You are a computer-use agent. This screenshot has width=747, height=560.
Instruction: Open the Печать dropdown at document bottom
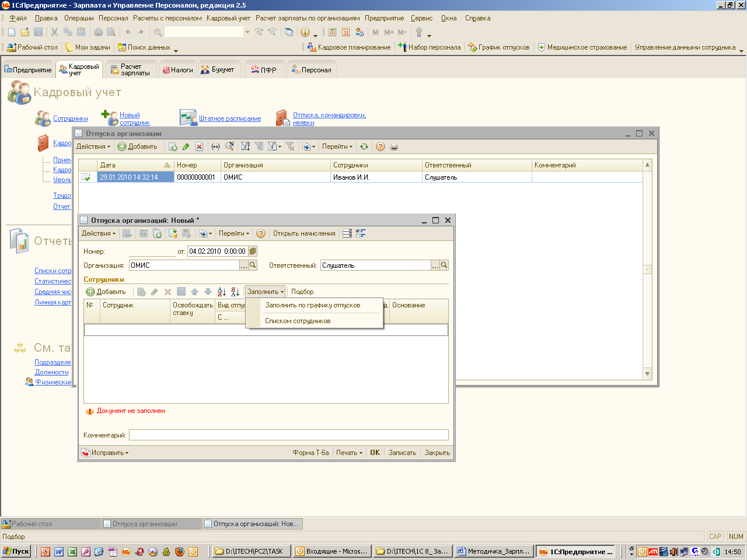point(349,453)
